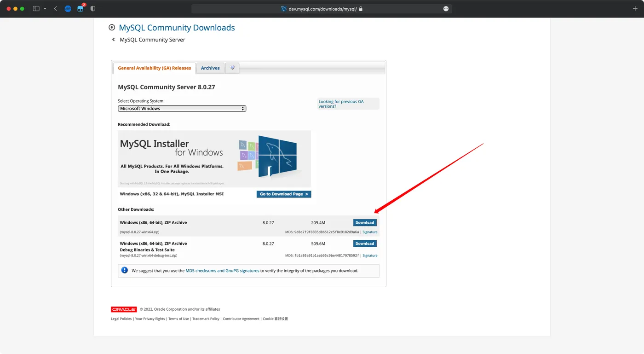Image resolution: width=644 pixels, height=354 pixels.
Task: Click the lock icon in address bar
Action: pyautogui.click(x=361, y=9)
